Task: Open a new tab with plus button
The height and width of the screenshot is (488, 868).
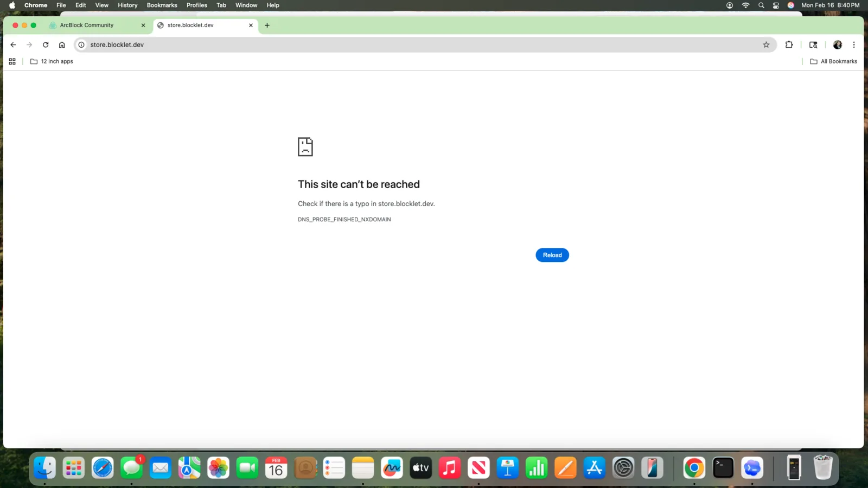Action: pos(267,25)
